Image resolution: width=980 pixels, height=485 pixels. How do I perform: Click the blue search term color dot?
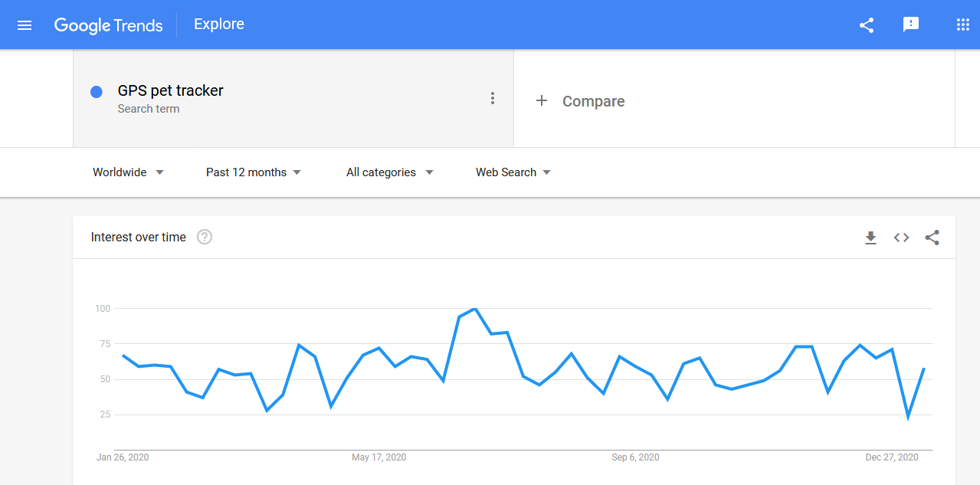[97, 92]
